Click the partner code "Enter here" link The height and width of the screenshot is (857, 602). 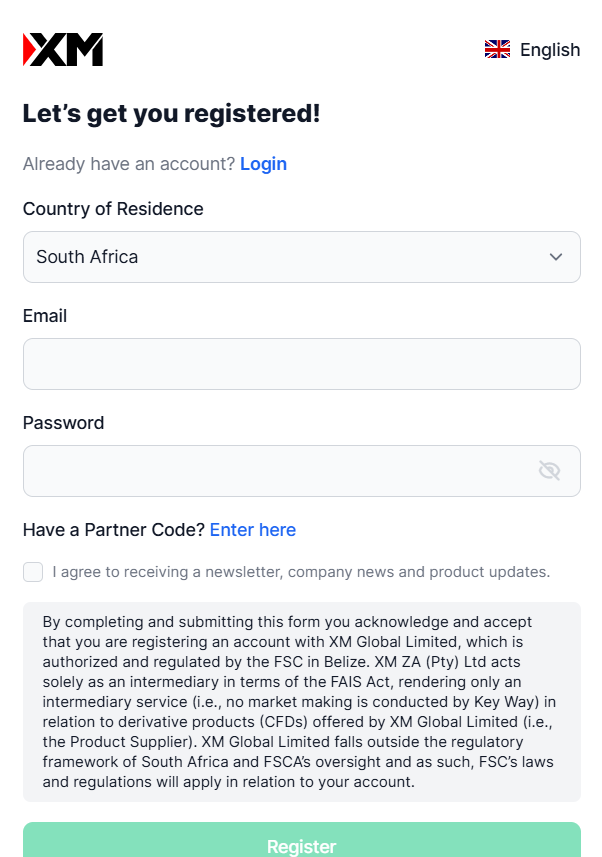pos(253,530)
